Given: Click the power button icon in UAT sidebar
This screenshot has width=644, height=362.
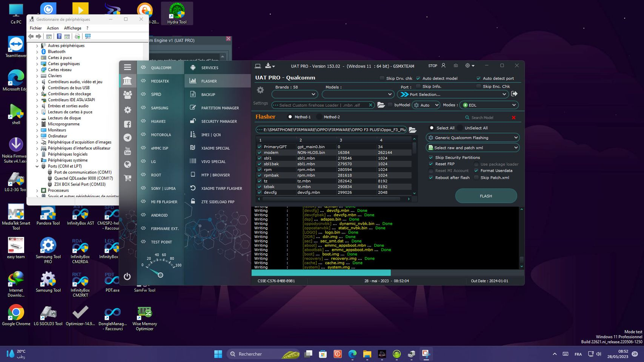Looking at the screenshot, I should coord(127,276).
